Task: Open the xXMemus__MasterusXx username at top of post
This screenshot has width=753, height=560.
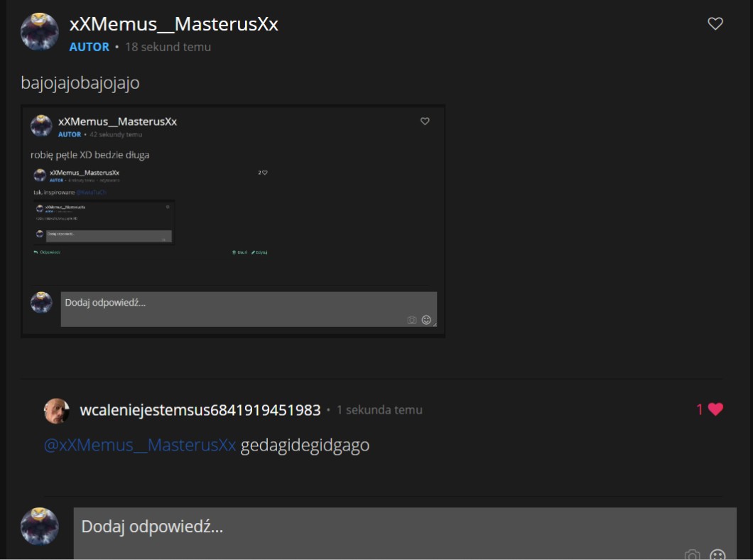Action: click(x=173, y=24)
